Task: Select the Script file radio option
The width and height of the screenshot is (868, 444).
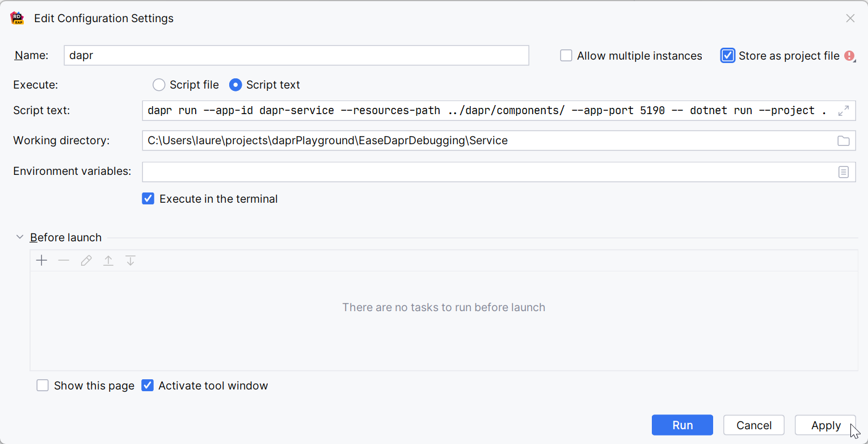Action: pos(159,85)
